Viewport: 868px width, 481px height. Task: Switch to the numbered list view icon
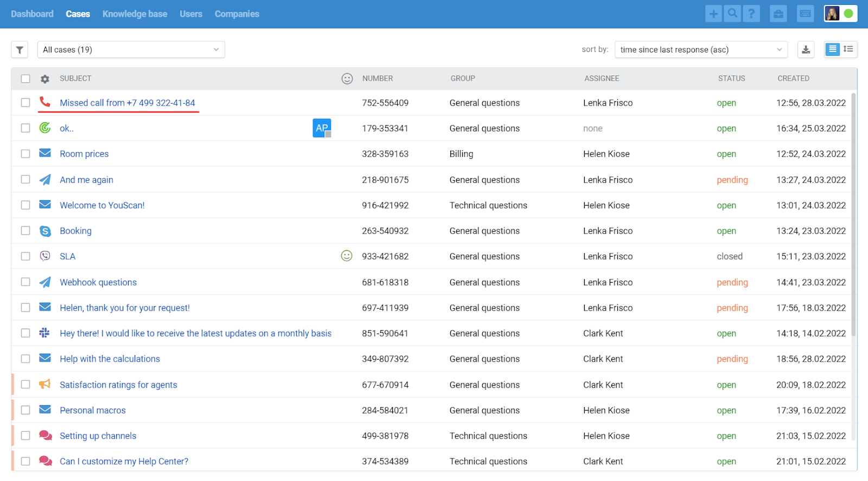848,49
